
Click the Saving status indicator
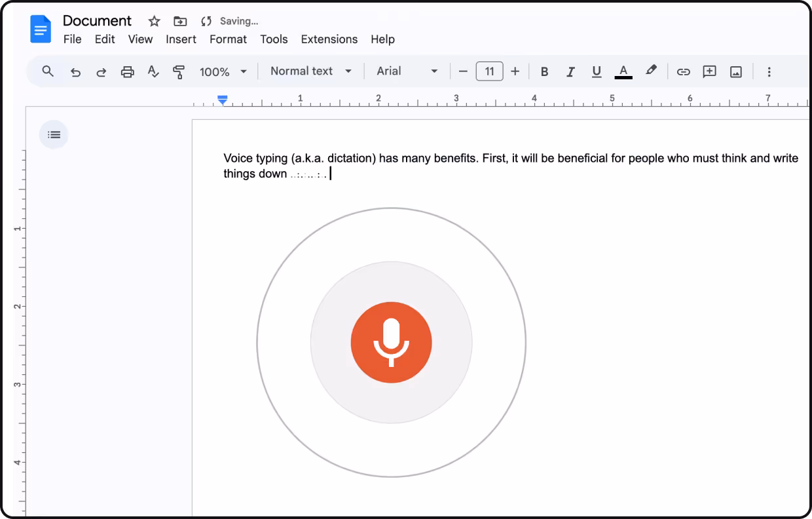coord(229,21)
